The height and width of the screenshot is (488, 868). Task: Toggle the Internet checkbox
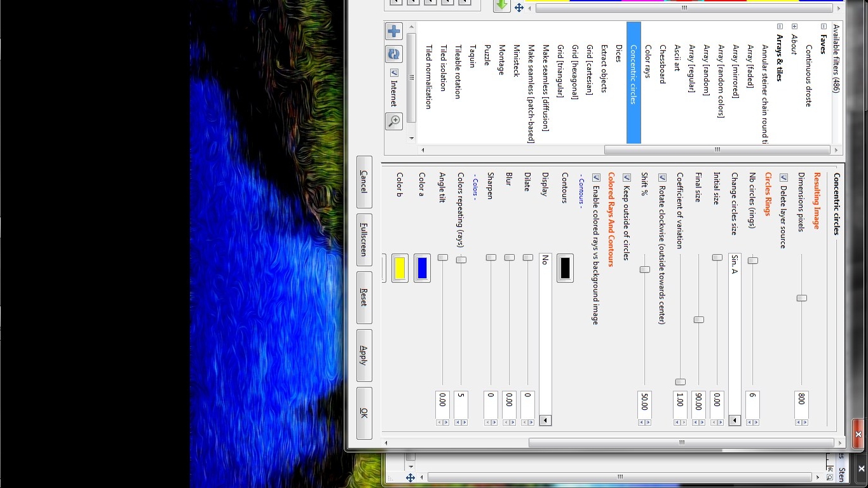click(394, 73)
